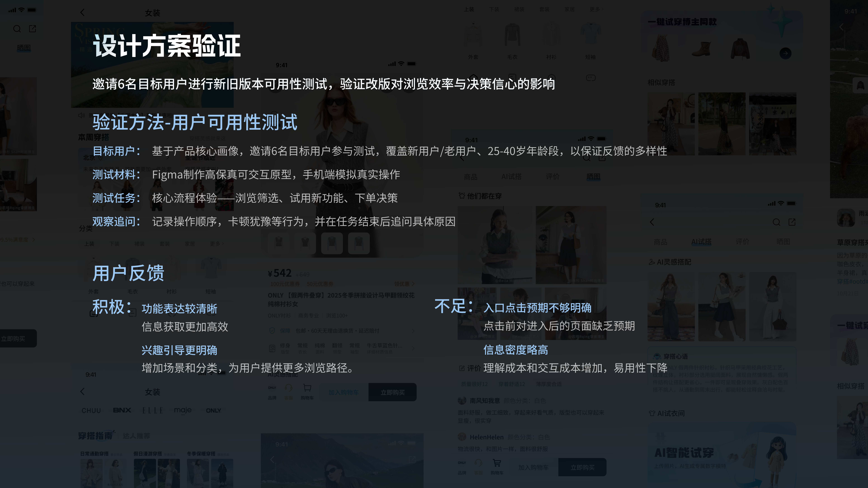Open the 99.5%满意度 chevron
The height and width of the screenshot is (488, 868).
click(x=33, y=240)
